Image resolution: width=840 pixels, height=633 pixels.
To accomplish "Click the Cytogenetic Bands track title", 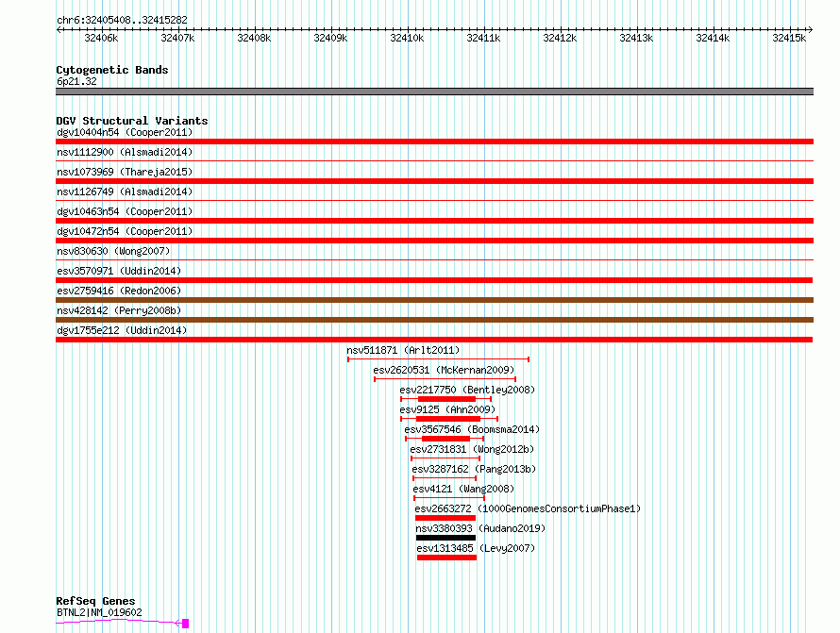I will pos(112,70).
